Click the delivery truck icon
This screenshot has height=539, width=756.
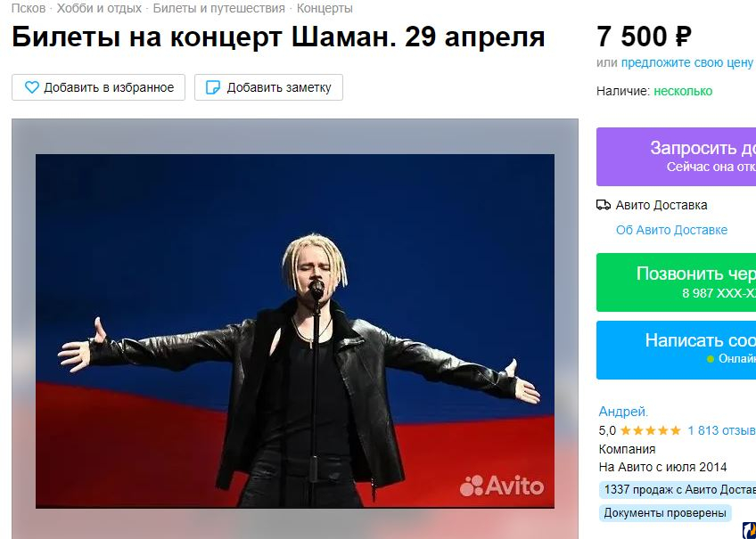pos(604,205)
